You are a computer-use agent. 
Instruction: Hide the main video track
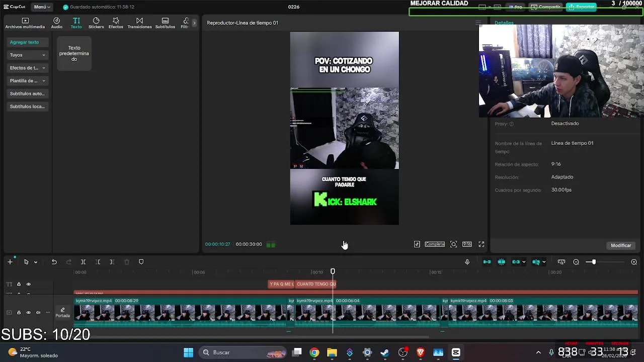pos(28,313)
